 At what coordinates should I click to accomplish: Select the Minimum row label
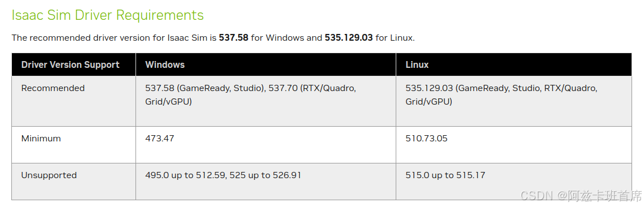coord(41,139)
